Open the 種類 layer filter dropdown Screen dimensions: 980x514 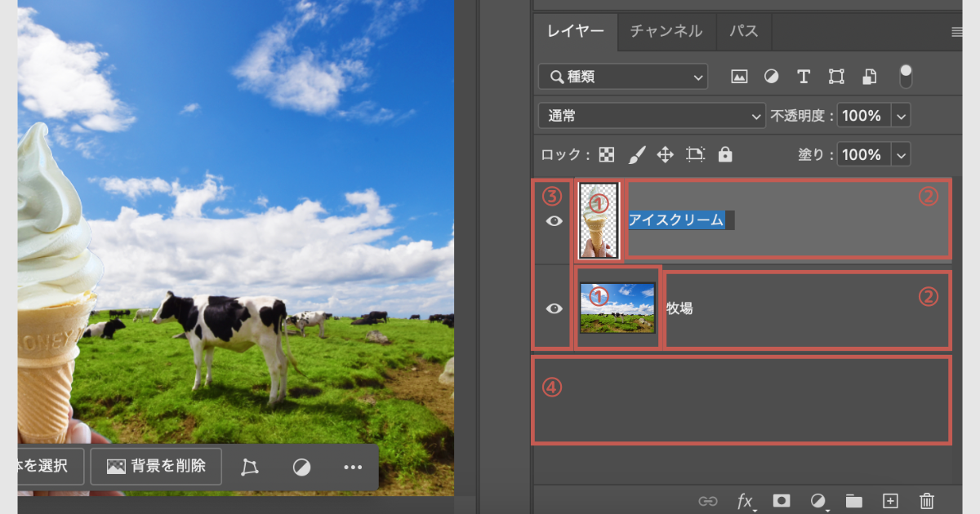[x=622, y=76]
